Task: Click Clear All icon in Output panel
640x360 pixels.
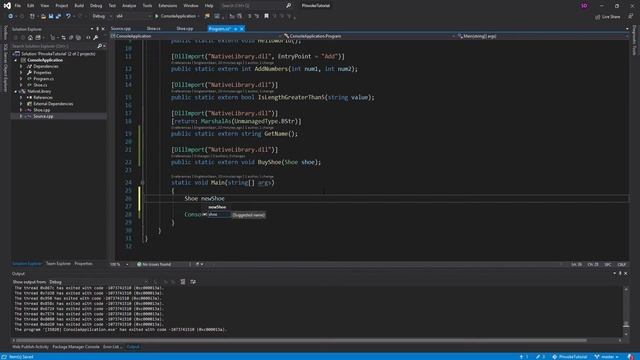Action: point(183,282)
